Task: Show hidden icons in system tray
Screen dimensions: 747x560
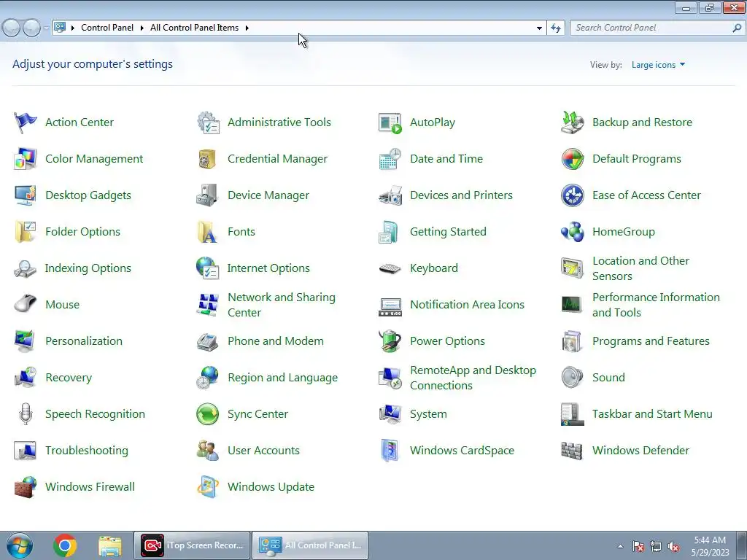Action: click(620, 546)
